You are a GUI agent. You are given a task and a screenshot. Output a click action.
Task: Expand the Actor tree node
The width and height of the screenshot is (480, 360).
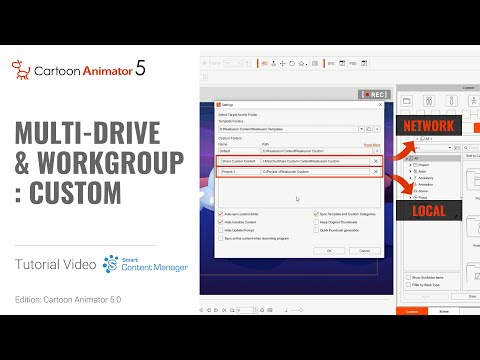pyautogui.click(x=410, y=171)
